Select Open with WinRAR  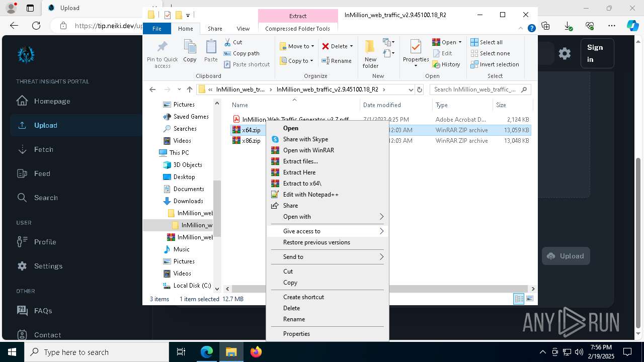328,150
